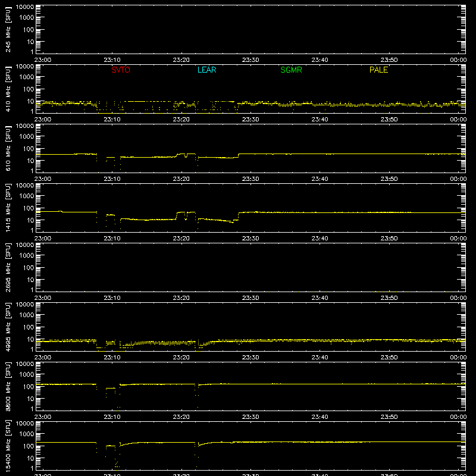Click the 2695 MHz [SFU] axis title
The width and height of the screenshot is (476, 476).
(8, 267)
